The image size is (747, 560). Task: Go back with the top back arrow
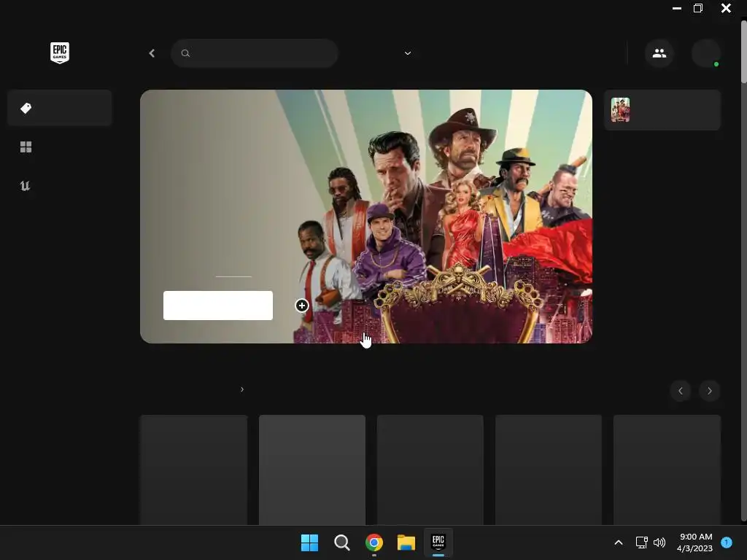pos(152,53)
